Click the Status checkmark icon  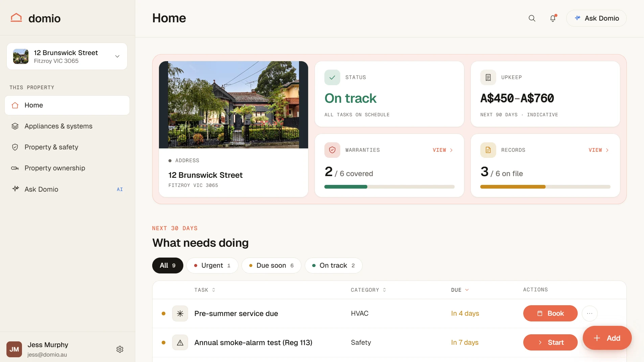[332, 77]
